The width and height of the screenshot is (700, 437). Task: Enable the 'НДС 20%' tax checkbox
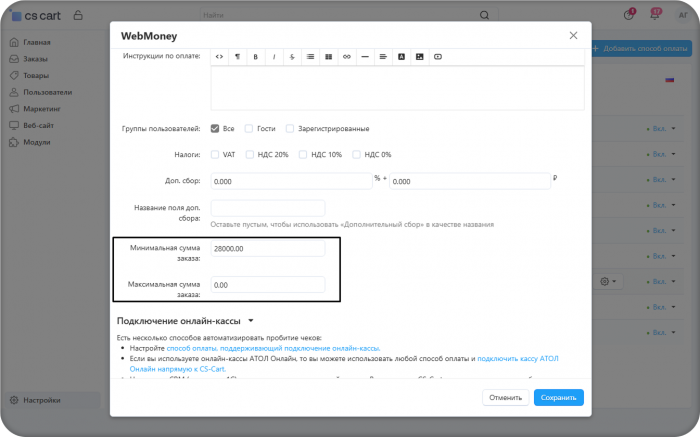[x=250, y=154]
